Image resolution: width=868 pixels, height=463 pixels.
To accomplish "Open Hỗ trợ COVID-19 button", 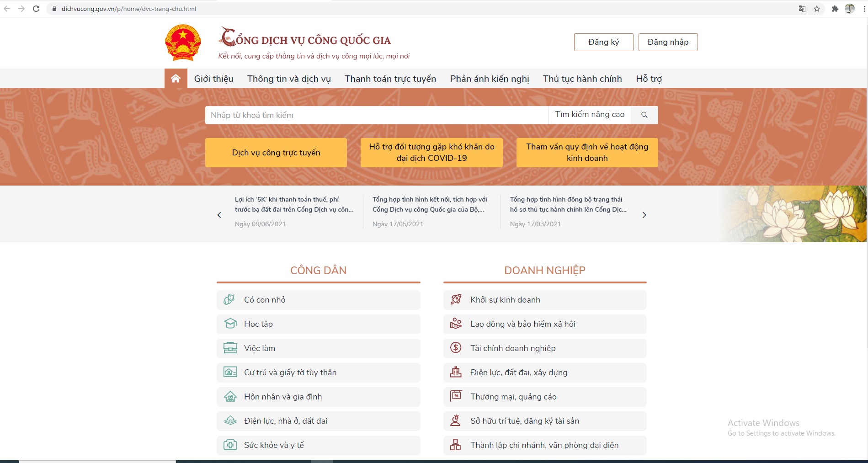I will coord(431,153).
